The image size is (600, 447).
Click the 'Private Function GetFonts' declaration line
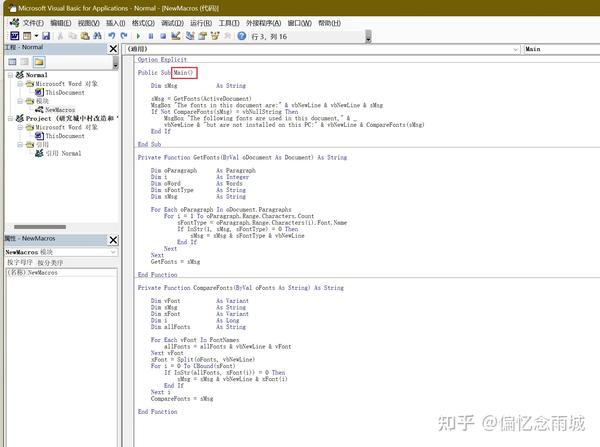tap(242, 157)
